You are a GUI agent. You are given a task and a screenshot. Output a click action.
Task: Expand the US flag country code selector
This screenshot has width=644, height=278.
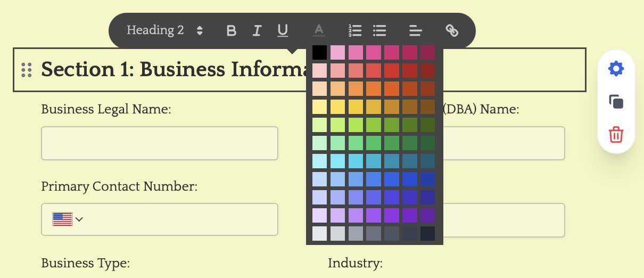point(68,219)
